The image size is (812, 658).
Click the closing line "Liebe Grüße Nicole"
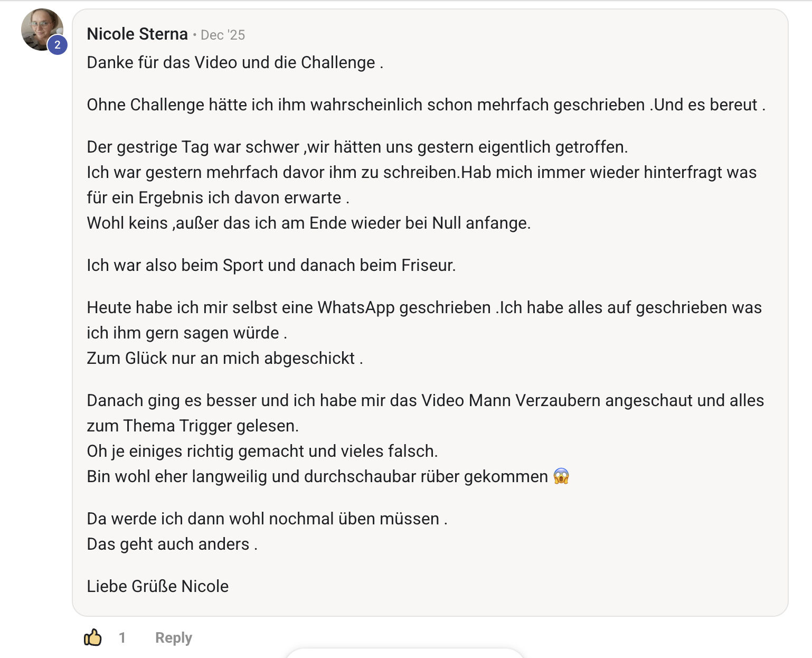tap(158, 586)
